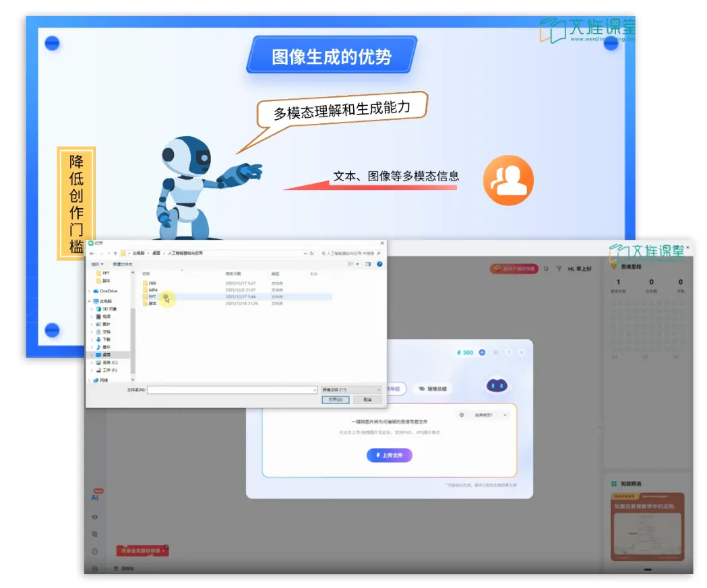
Task: Toggle the preview pane icon in file dialog
Action: pyautogui.click(x=368, y=264)
